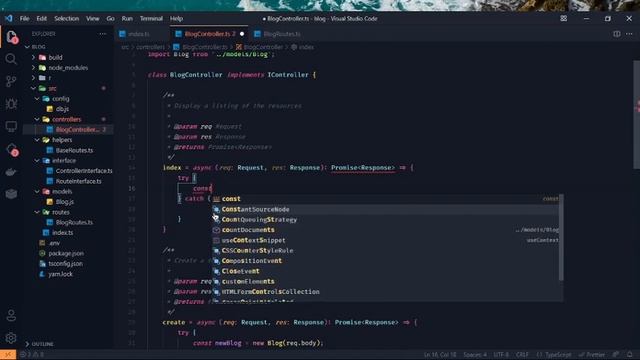640x360 pixels.
Task: Select the 'CompositionEvent' suggestion
Action: [x=386, y=261]
